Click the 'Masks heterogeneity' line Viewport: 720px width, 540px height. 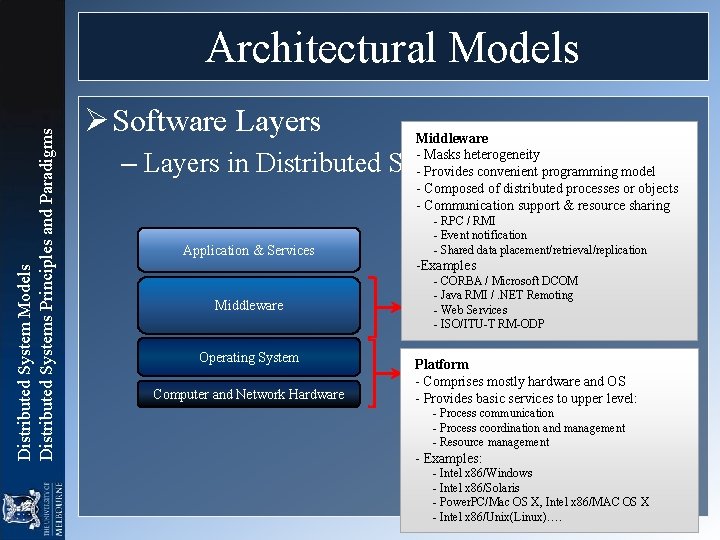click(x=478, y=155)
